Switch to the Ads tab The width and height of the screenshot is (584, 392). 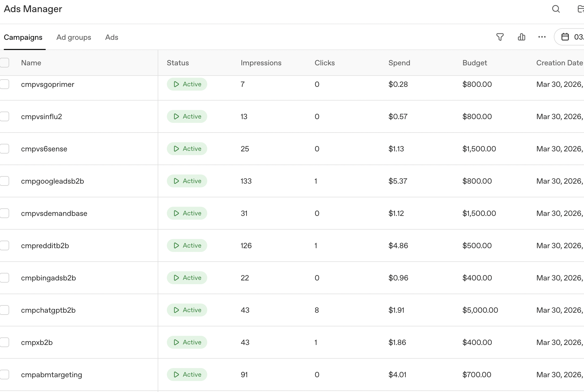(x=111, y=37)
